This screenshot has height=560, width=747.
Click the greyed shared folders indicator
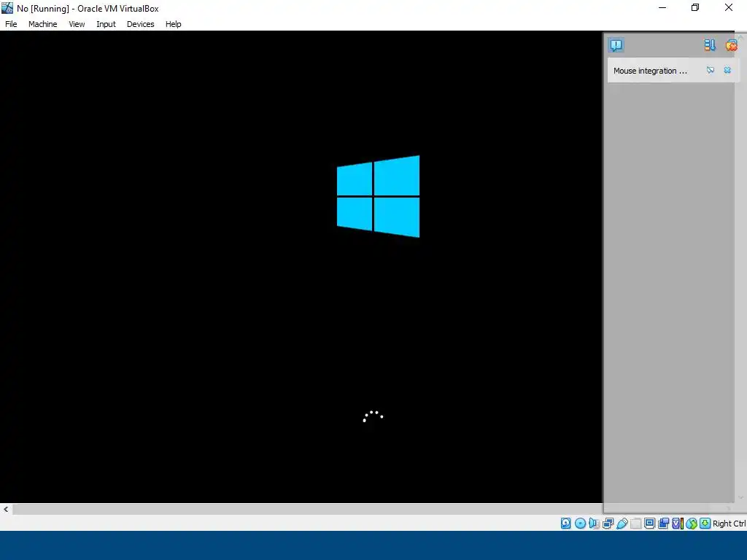(x=635, y=524)
